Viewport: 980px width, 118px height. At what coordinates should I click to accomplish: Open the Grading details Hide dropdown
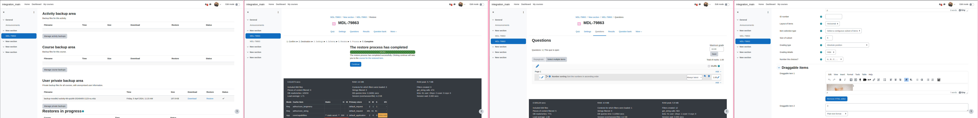(x=830, y=52)
